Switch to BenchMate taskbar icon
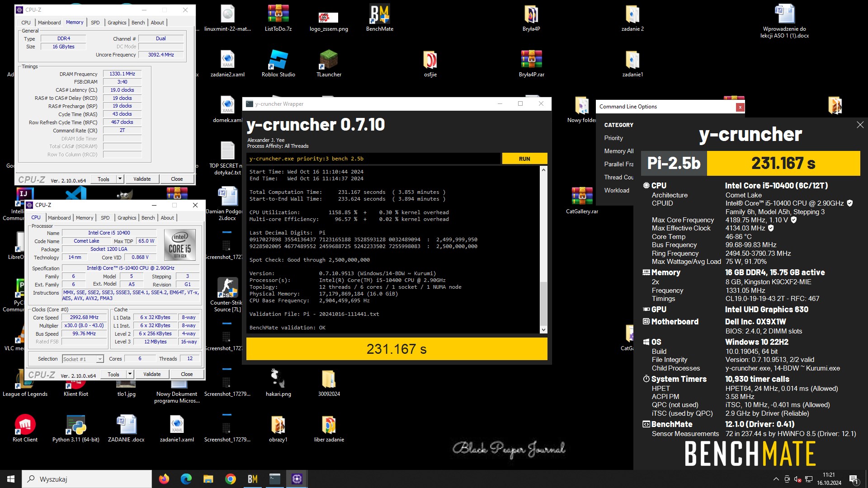This screenshot has height=488, width=868. tap(252, 479)
